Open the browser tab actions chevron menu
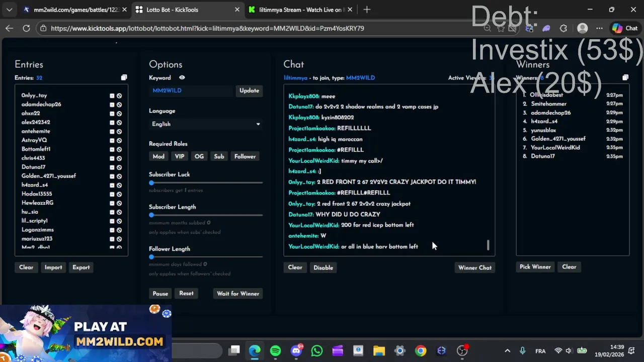 (x=9, y=10)
